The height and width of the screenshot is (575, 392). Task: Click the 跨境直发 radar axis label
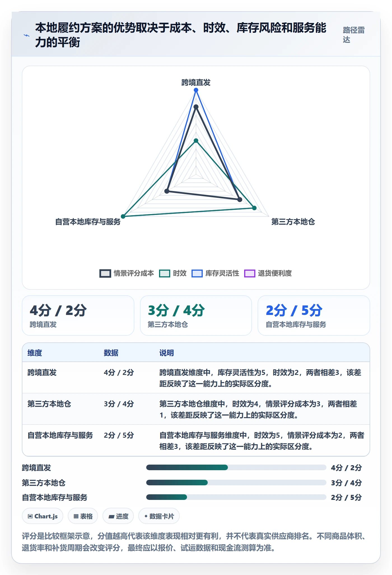click(x=196, y=82)
